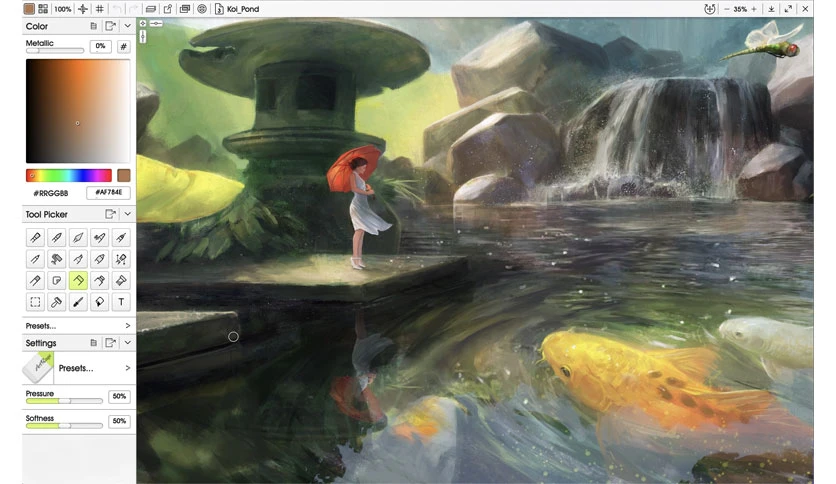Select the Felt Pen marker tool
Image resolution: width=836 pixels, height=484 pixels.
(x=78, y=259)
